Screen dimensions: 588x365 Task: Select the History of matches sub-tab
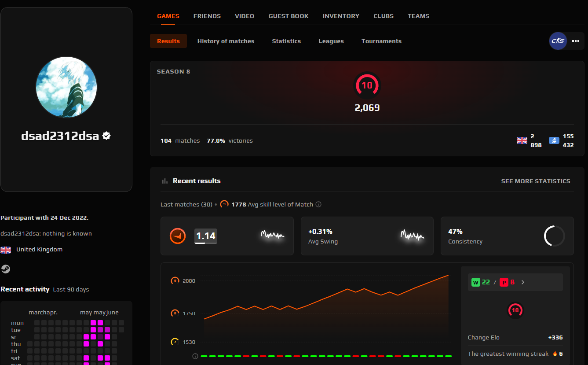click(x=226, y=41)
